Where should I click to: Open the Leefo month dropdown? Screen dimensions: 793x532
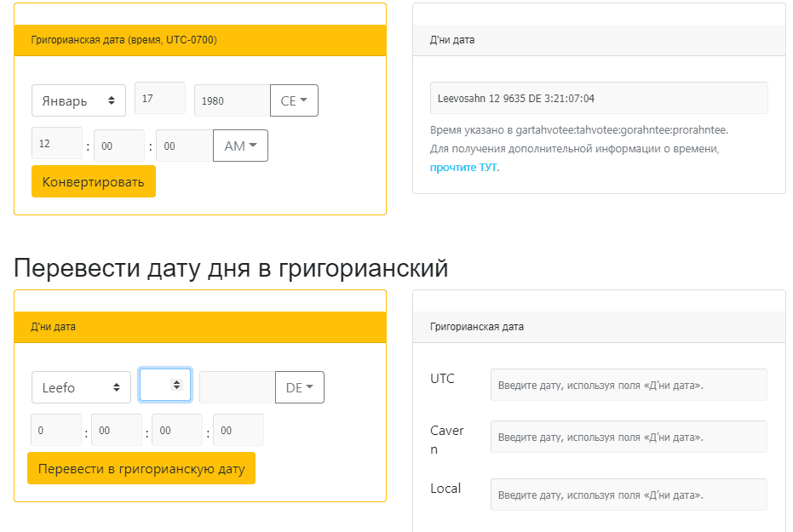81,386
